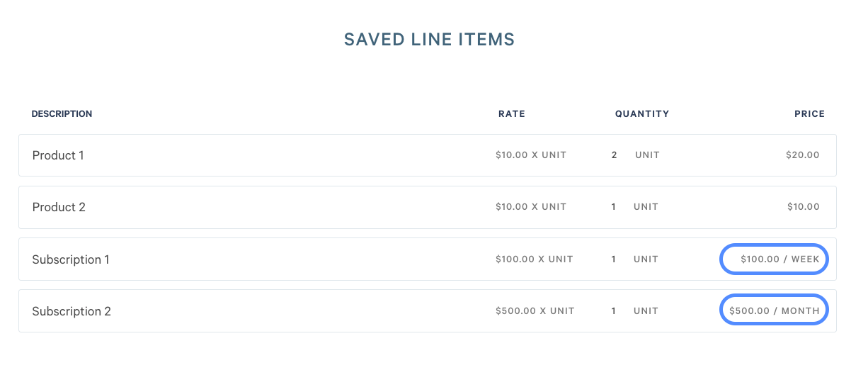
Task: Click the DESCRIPTION column header
Action: pyautogui.click(x=62, y=114)
